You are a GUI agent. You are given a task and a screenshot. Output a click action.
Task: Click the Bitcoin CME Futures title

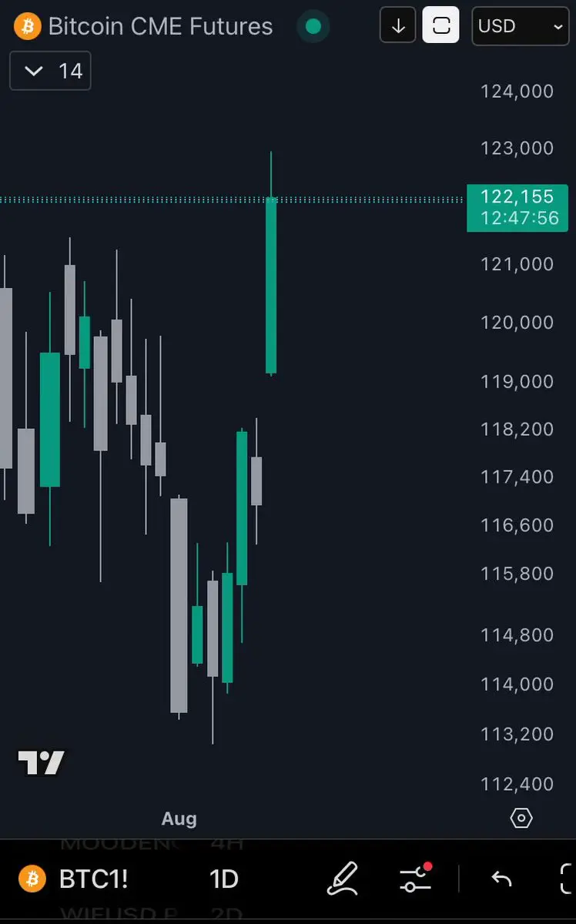pyautogui.click(x=160, y=26)
